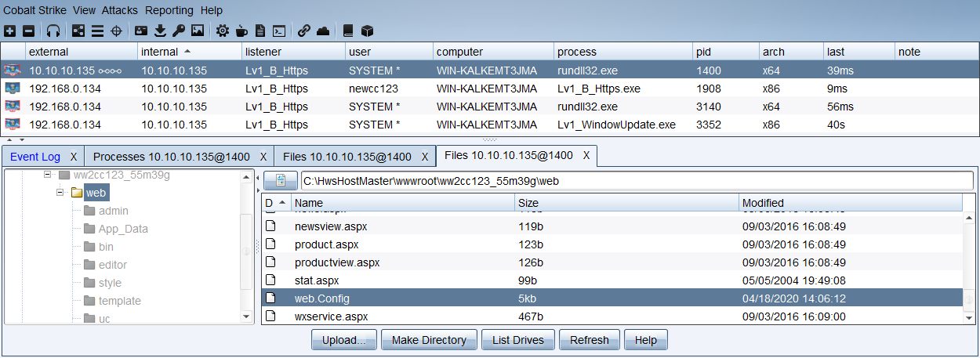Sort files by Size column header
Screen dimensions: 980x358
point(626,203)
